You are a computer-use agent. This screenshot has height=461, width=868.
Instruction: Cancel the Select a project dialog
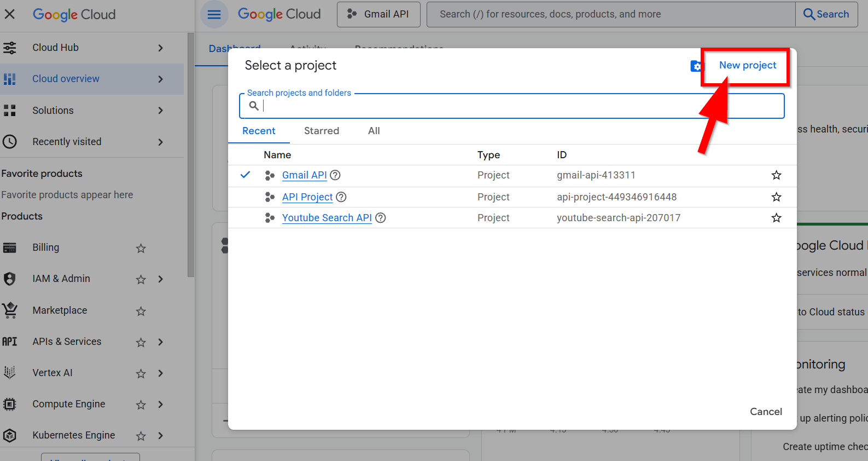[x=766, y=412]
